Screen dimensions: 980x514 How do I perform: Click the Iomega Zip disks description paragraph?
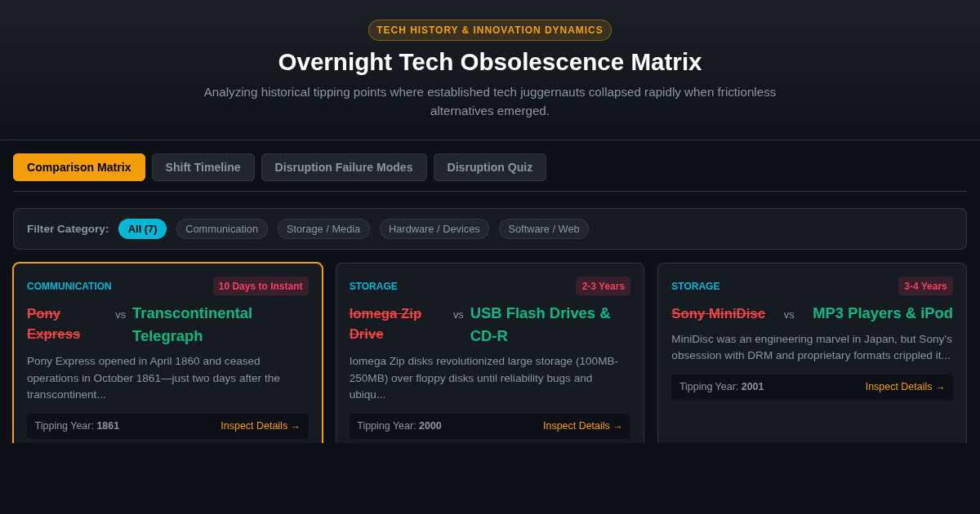tap(490, 378)
